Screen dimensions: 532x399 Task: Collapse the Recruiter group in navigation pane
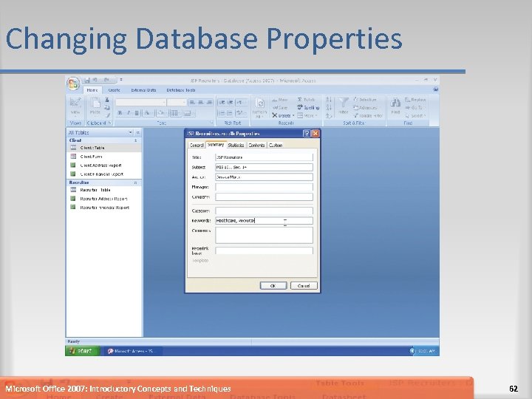pos(136,183)
